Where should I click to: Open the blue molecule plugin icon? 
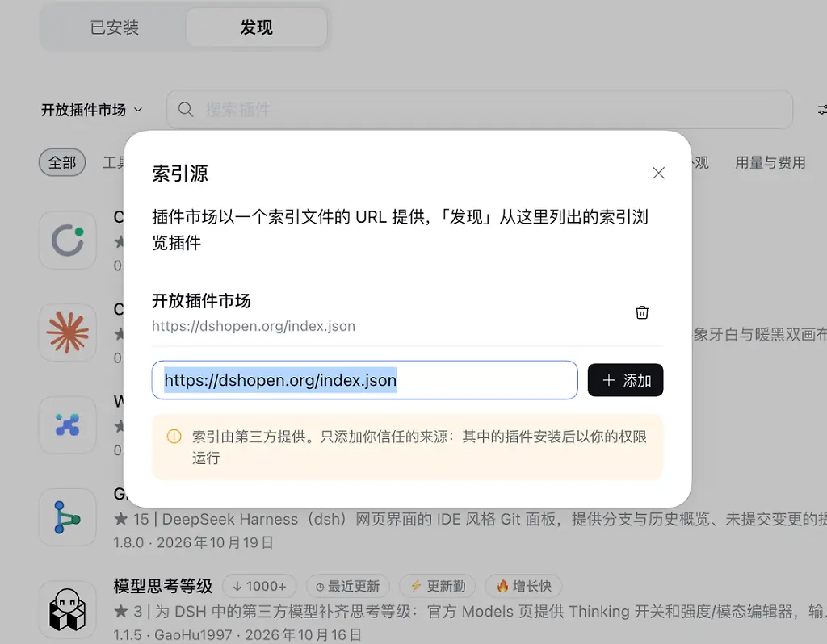(x=68, y=425)
